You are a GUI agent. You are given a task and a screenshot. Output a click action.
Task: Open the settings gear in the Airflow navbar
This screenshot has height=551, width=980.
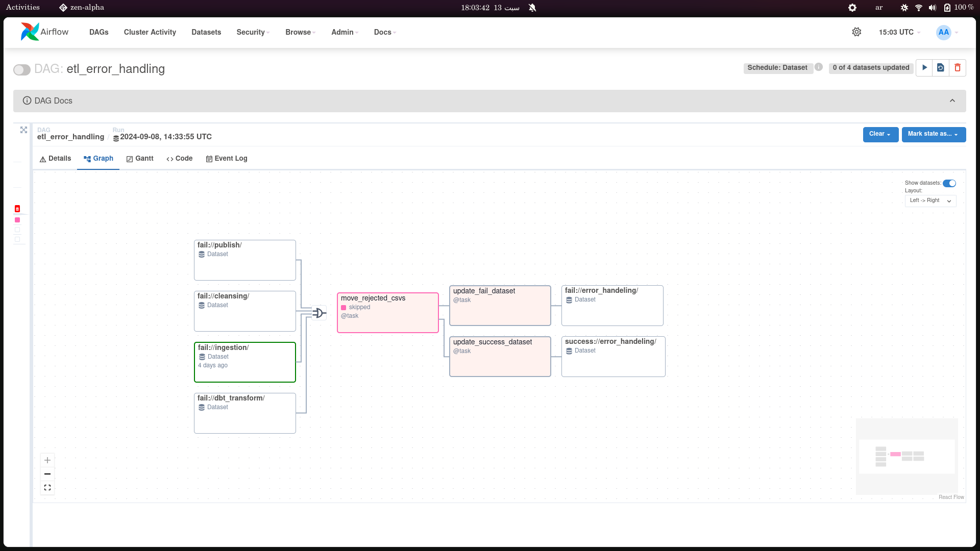856,32
